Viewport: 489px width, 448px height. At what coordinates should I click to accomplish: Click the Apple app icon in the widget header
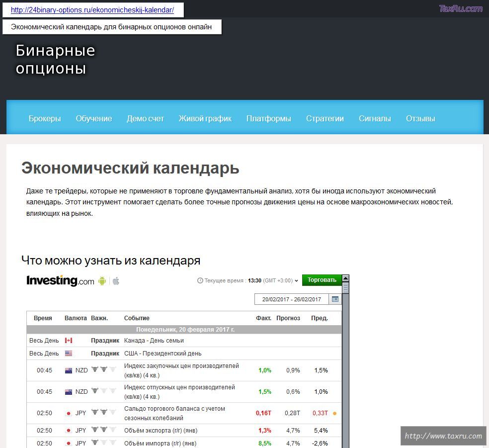[116, 281]
